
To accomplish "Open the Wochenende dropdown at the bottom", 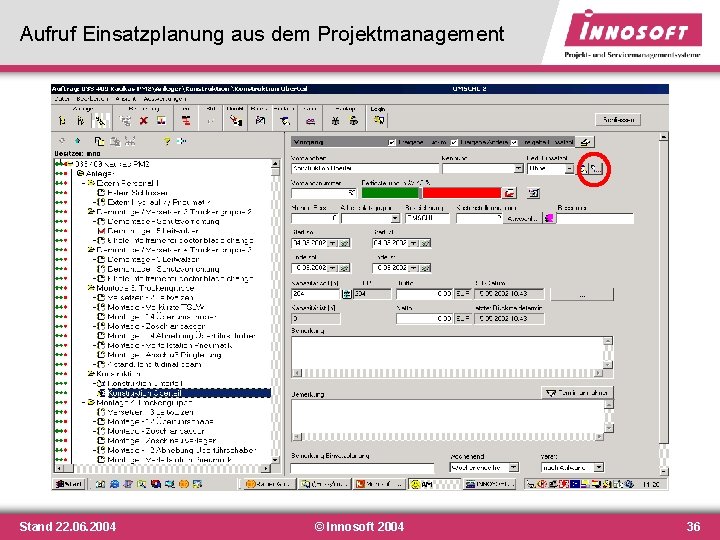I will [x=514, y=467].
